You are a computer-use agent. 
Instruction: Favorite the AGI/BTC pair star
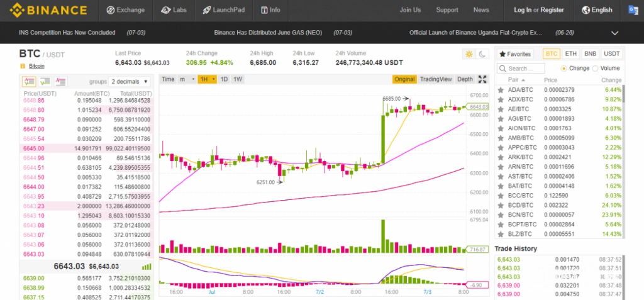(501, 118)
